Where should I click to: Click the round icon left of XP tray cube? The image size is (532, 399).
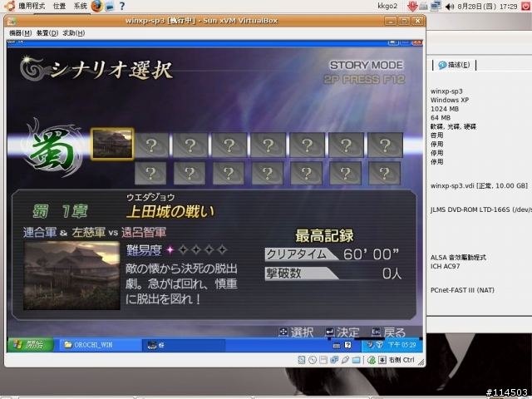coord(370,345)
